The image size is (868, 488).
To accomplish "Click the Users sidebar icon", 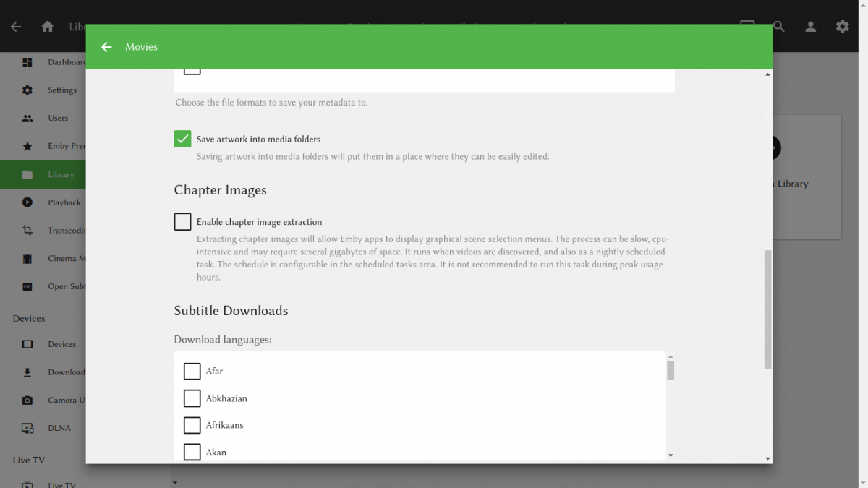I will tap(27, 118).
